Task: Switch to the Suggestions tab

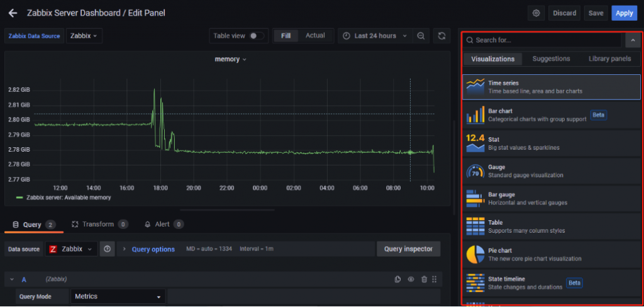Action: [x=551, y=59]
